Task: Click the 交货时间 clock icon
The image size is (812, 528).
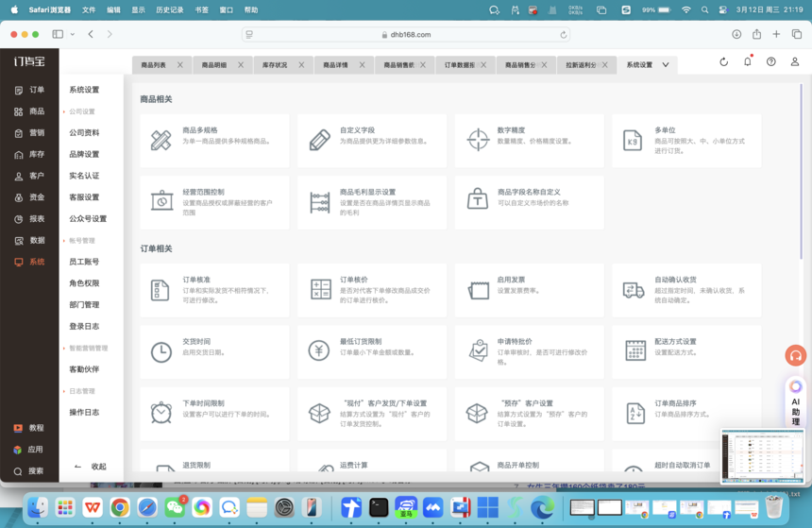Action: (x=161, y=352)
